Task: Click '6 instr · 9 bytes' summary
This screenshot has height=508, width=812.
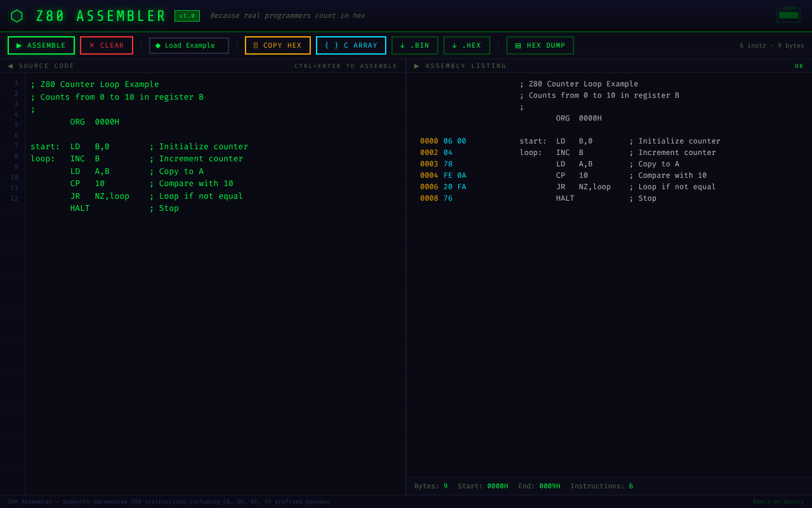Action: (772, 46)
